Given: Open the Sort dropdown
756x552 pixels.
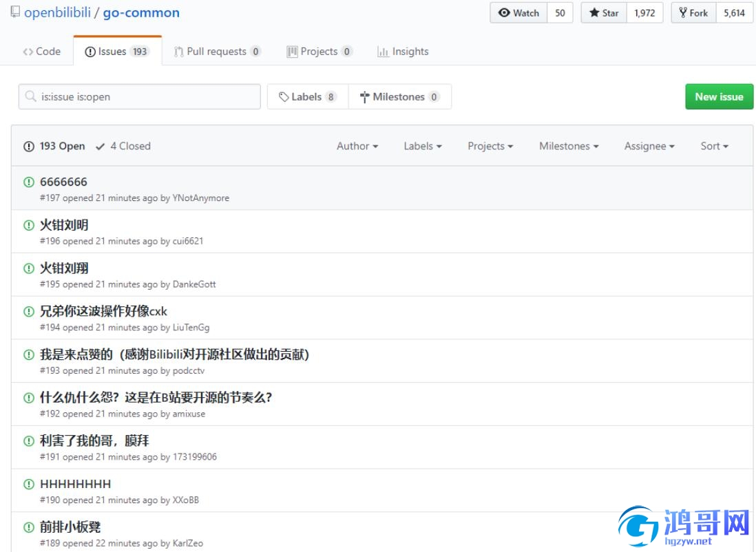Looking at the screenshot, I should coord(715,146).
